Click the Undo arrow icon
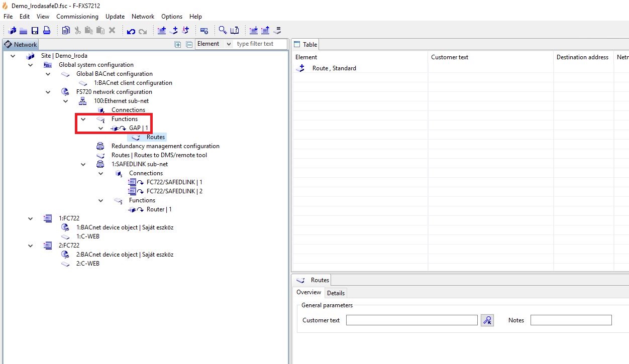The height and width of the screenshot is (364, 629). 131,31
